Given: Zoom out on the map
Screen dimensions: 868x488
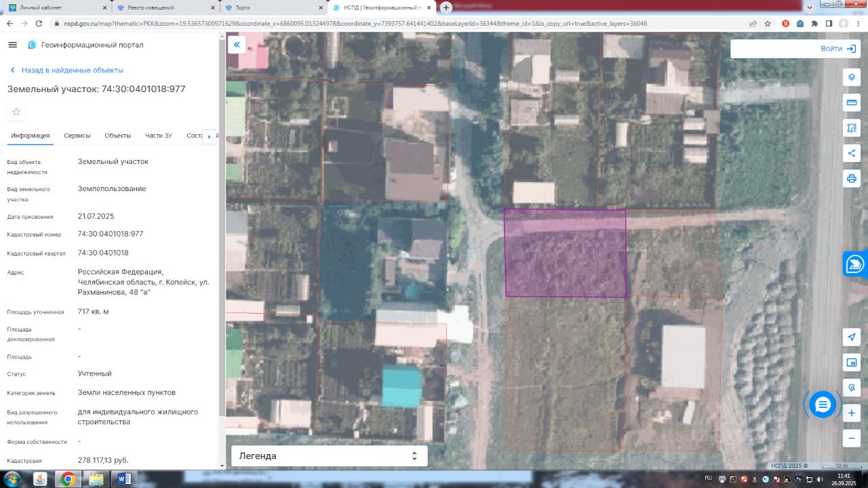Looking at the screenshot, I should [852, 439].
